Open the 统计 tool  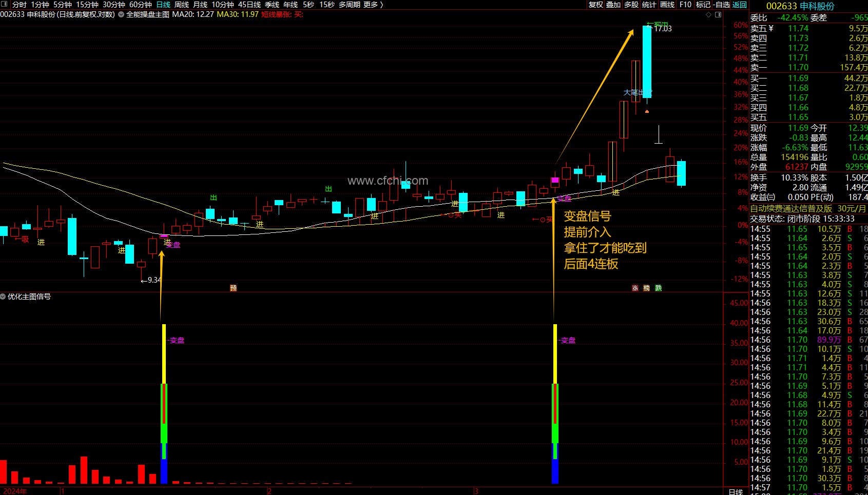(649, 5)
